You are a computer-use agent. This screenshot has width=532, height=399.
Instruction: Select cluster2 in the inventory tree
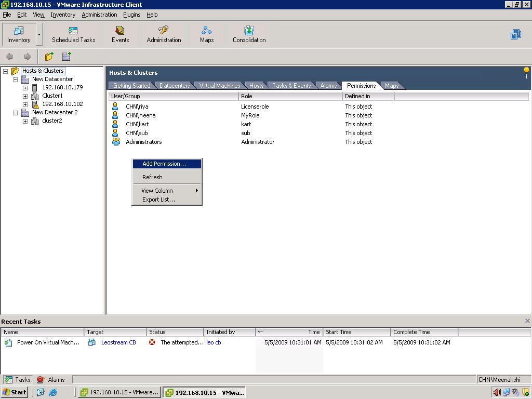(52, 121)
